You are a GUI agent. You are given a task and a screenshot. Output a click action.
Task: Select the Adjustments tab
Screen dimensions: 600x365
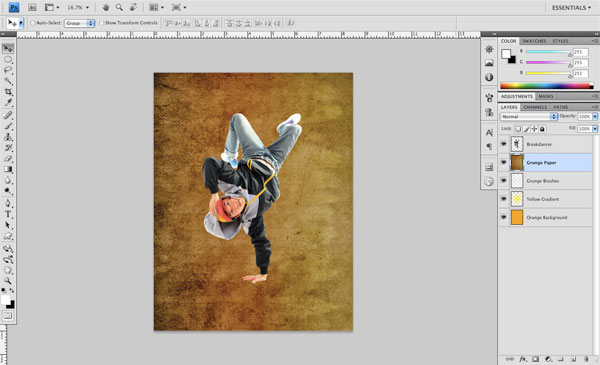517,96
